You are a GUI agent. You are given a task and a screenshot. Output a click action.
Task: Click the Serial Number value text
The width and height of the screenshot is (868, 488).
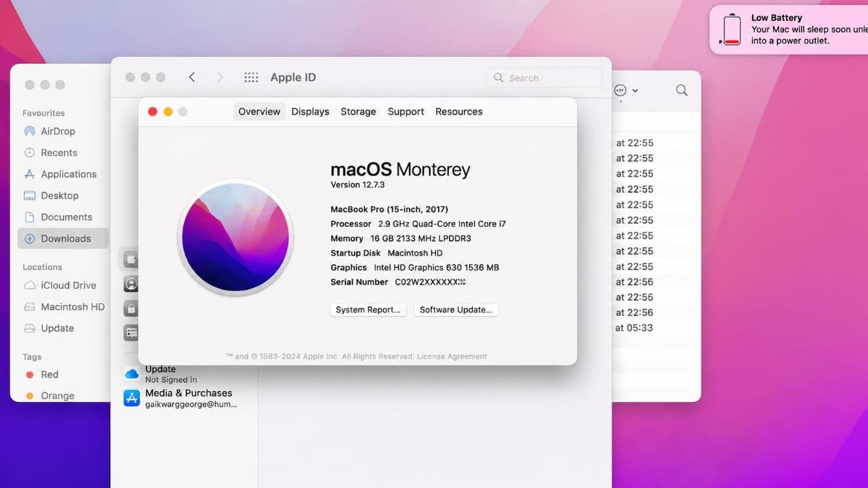point(430,282)
